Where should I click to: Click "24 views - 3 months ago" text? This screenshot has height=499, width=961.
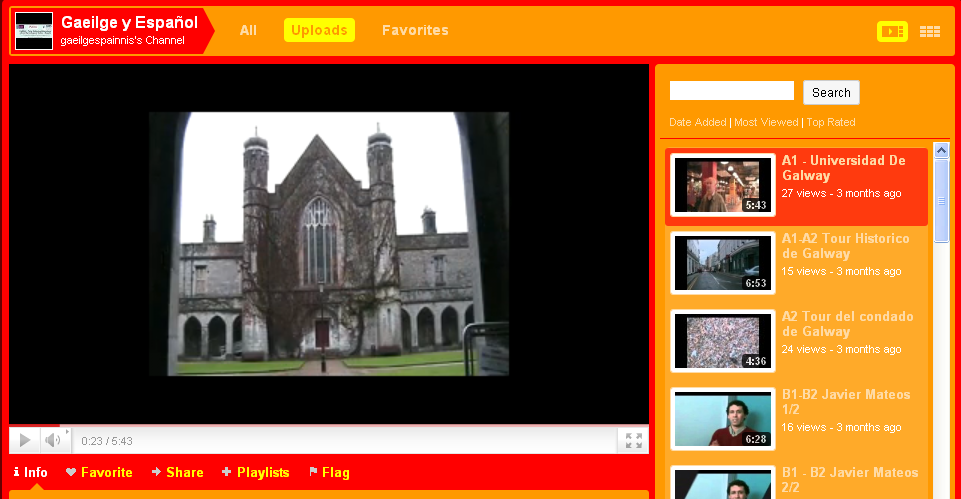coord(841,349)
